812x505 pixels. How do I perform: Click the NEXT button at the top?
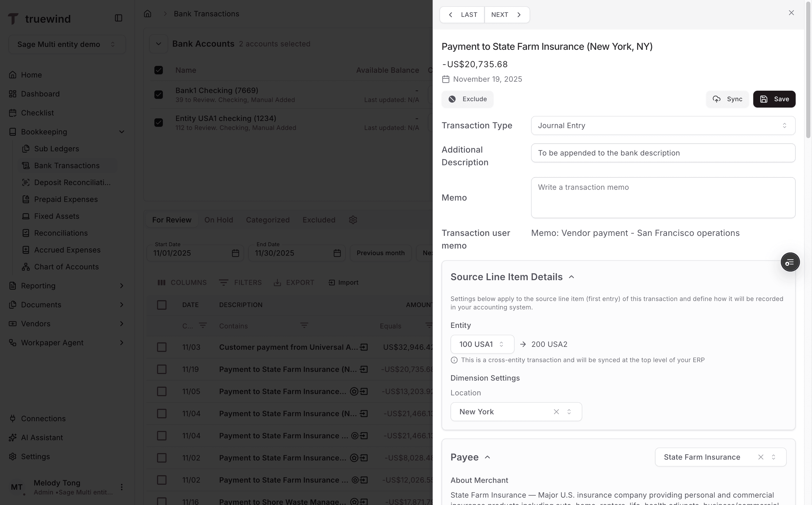tap(506, 15)
